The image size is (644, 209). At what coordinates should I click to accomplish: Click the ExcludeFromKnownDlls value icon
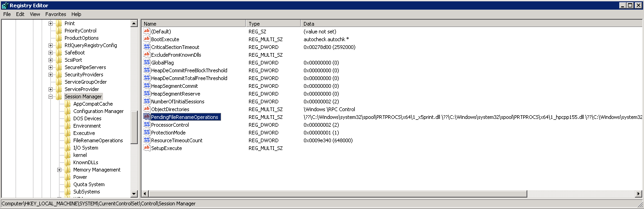(147, 55)
